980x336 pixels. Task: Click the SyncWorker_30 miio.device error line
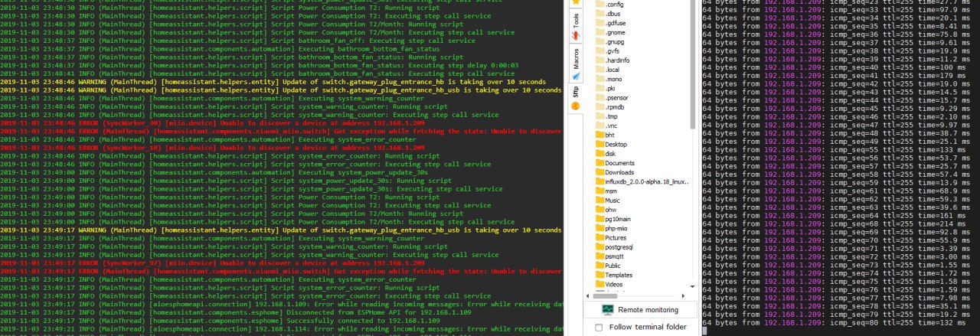click(x=213, y=122)
